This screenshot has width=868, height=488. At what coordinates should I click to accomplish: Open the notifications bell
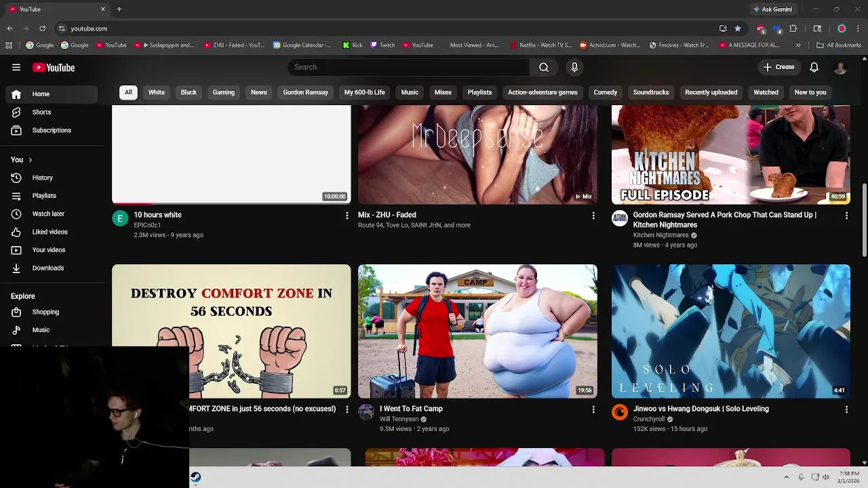tap(814, 67)
